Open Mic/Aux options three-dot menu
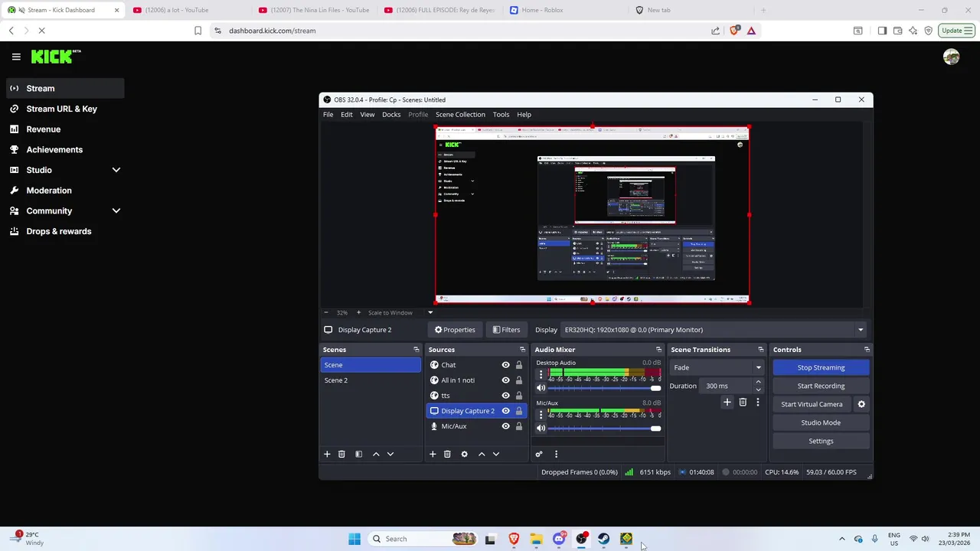The image size is (980, 551). point(541,414)
